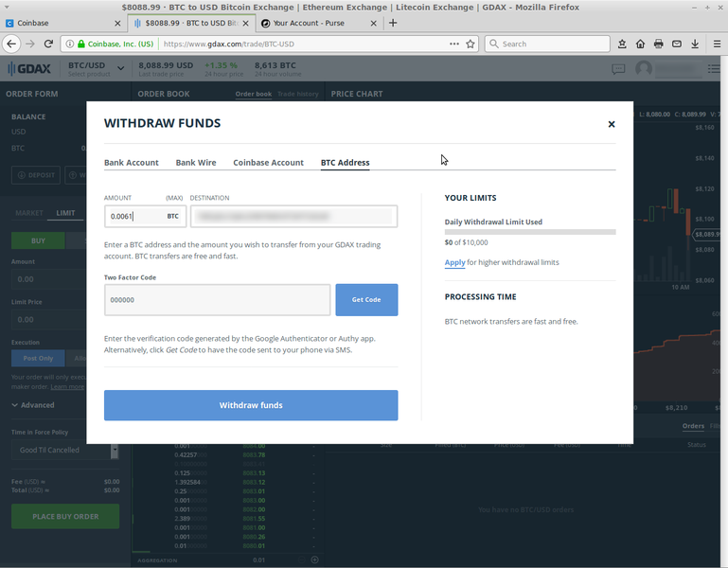Expand the BTC/USD product selector
The image size is (728, 568).
tap(121, 68)
